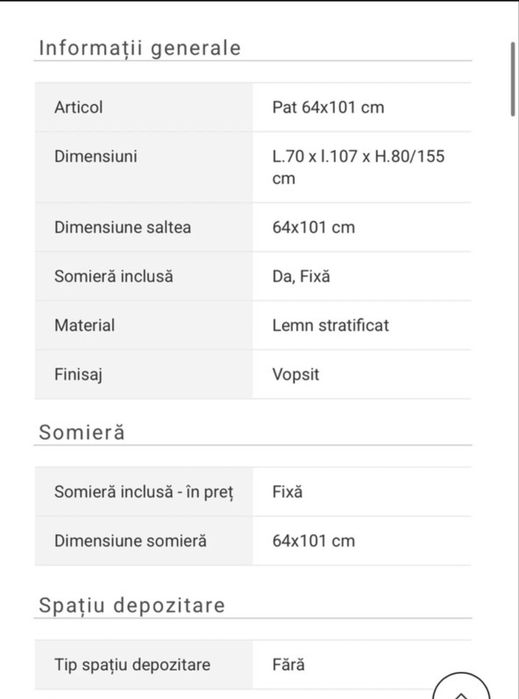
Task: Click the vertical scrollbar thumb
Action: 513,79
